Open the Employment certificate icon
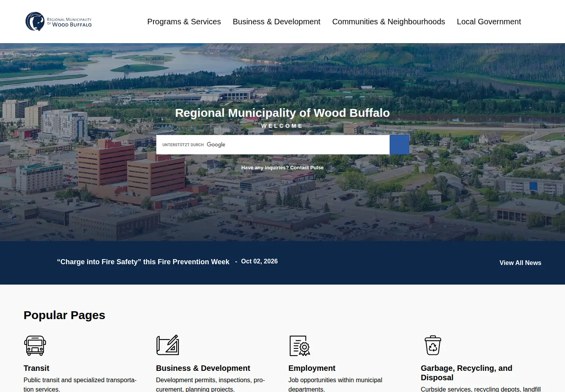The image size is (565, 392). [300, 346]
